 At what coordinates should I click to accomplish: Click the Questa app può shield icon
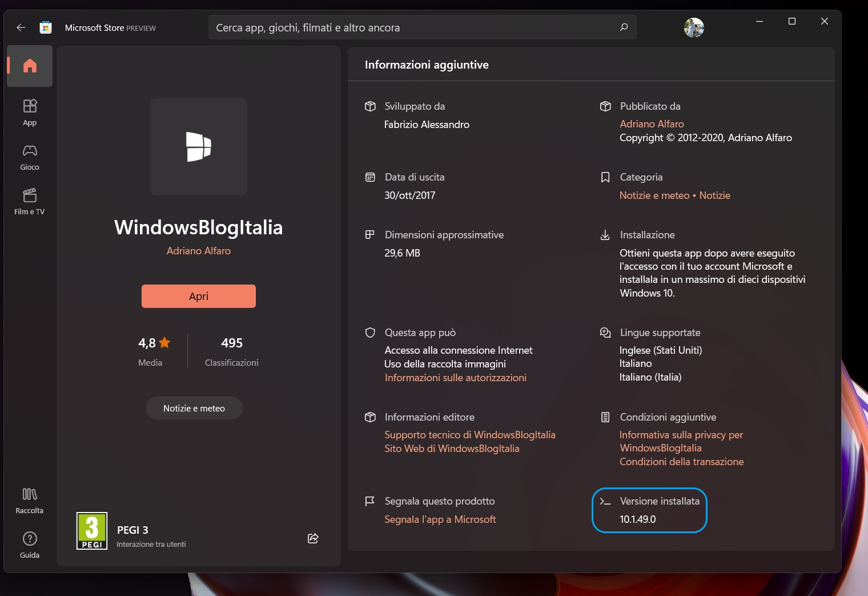370,333
